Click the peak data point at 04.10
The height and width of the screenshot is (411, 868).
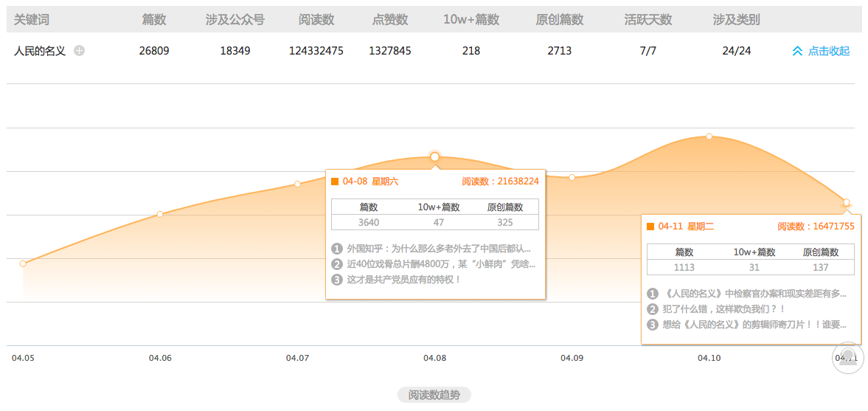tap(709, 137)
